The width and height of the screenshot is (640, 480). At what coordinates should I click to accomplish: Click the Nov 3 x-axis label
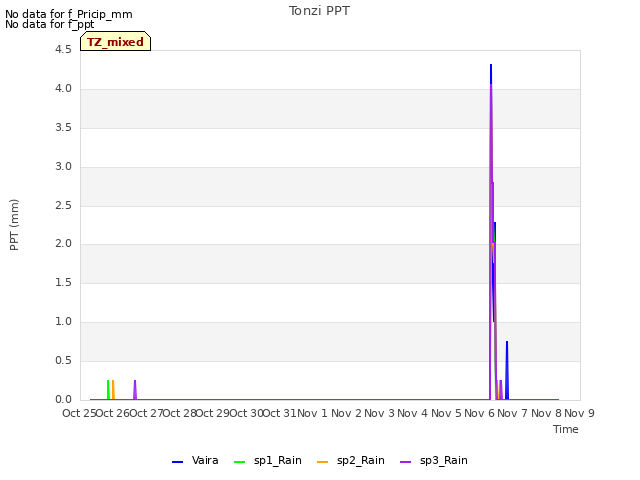(x=380, y=413)
